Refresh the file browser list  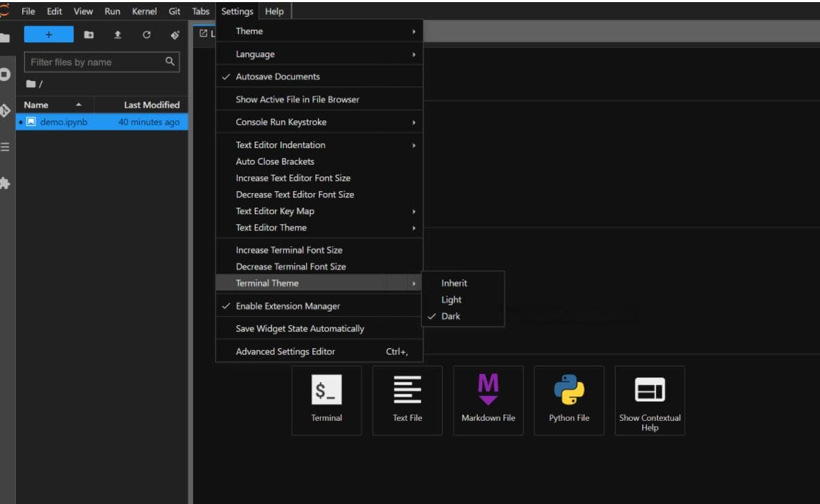tap(146, 35)
